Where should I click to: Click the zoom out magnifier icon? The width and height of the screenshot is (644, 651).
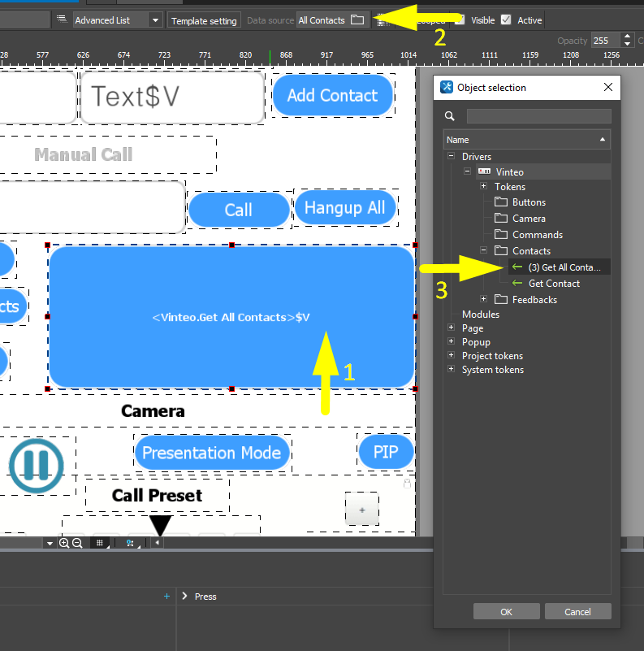click(x=77, y=543)
